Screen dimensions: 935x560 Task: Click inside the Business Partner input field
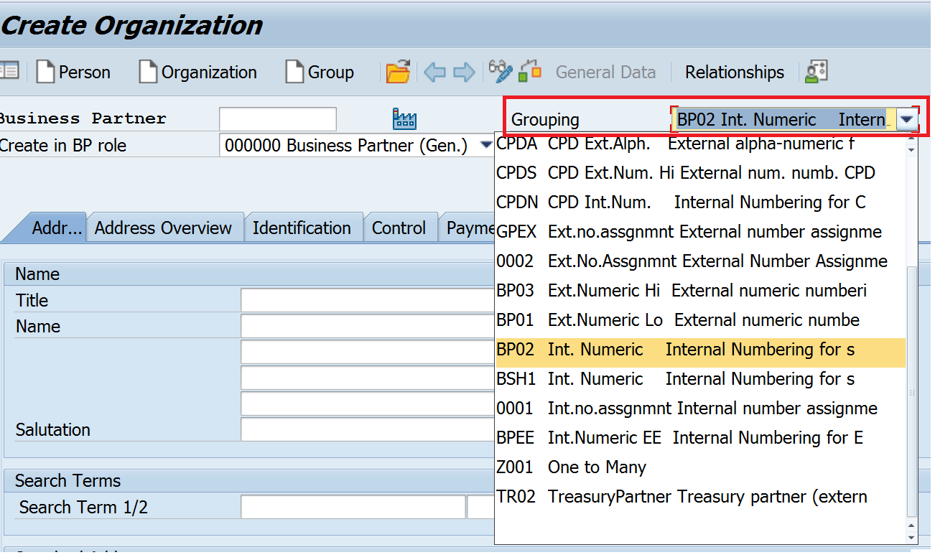pos(278,118)
